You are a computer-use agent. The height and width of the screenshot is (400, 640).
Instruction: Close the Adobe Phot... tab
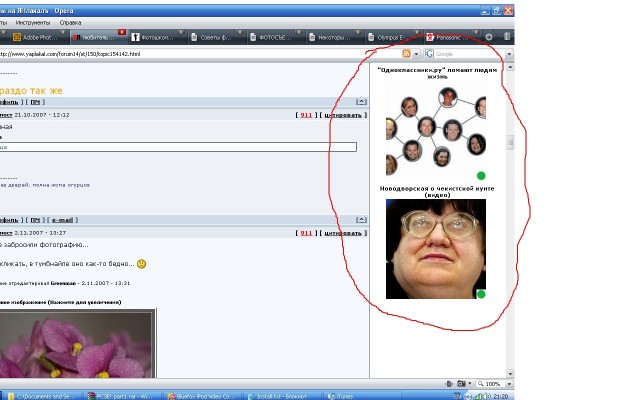point(63,32)
